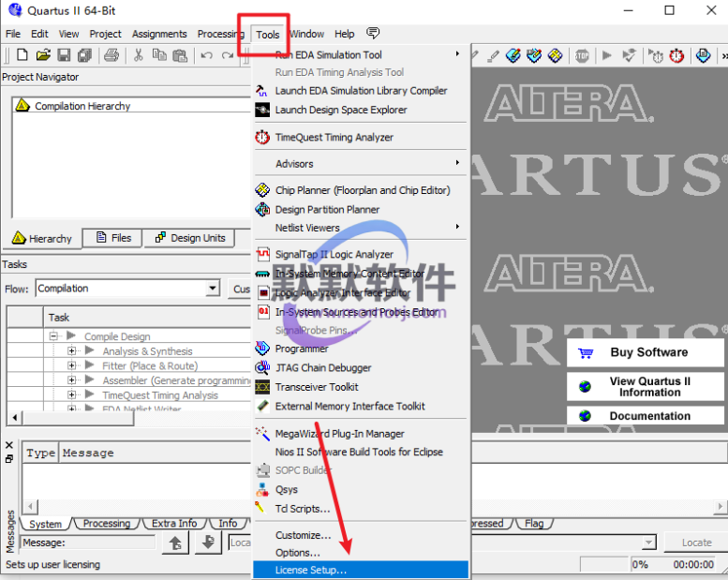The width and height of the screenshot is (728, 580).
Task: Expand the Analysis & Synthesis task
Action: pyautogui.click(x=71, y=350)
